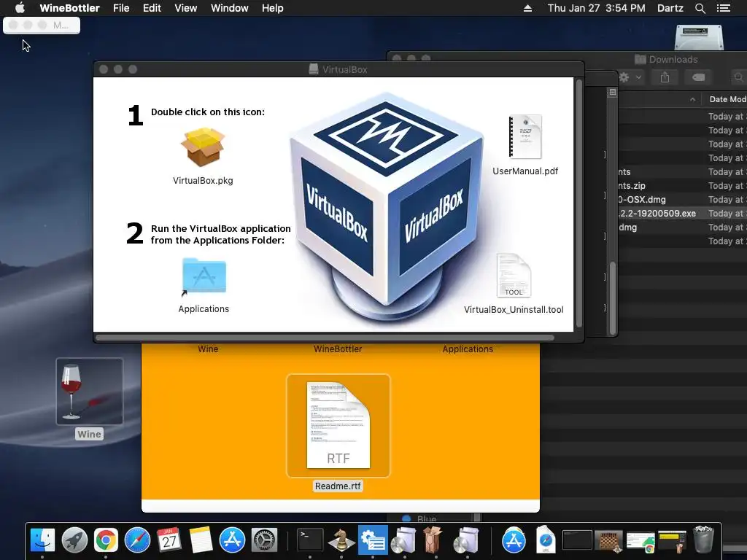Click the mounted drive icon on desktop top right

tap(699, 37)
